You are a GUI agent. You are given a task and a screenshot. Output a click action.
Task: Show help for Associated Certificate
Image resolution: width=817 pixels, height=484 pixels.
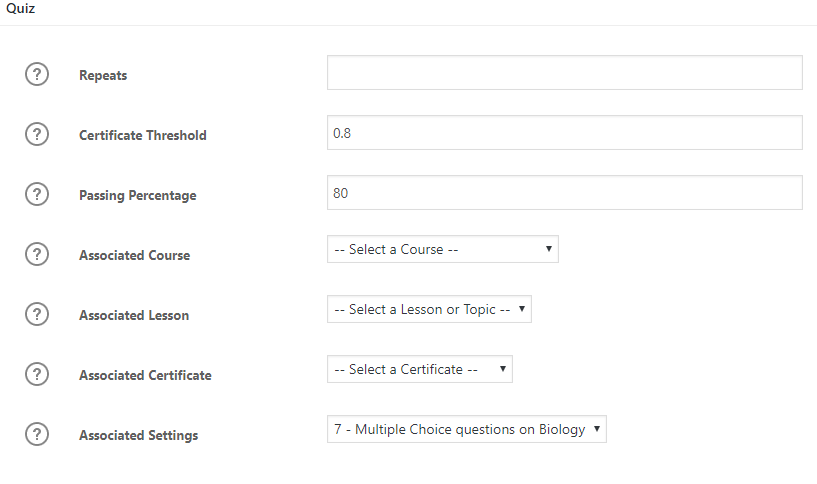pyautogui.click(x=37, y=374)
